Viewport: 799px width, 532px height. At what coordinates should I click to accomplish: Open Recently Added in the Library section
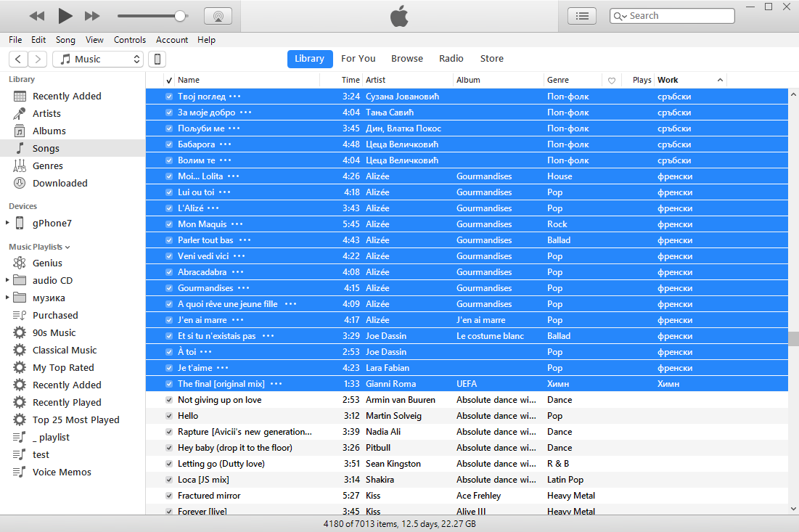pyautogui.click(x=67, y=97)
